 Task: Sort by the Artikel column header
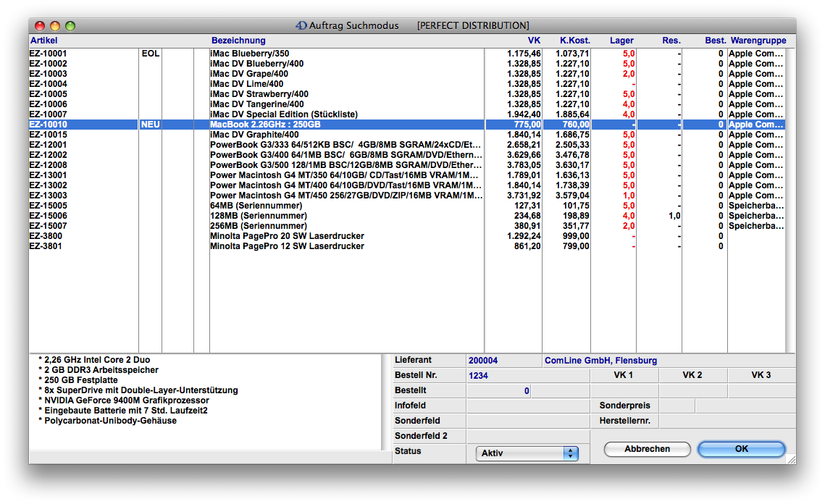click(x=43, y=41)
